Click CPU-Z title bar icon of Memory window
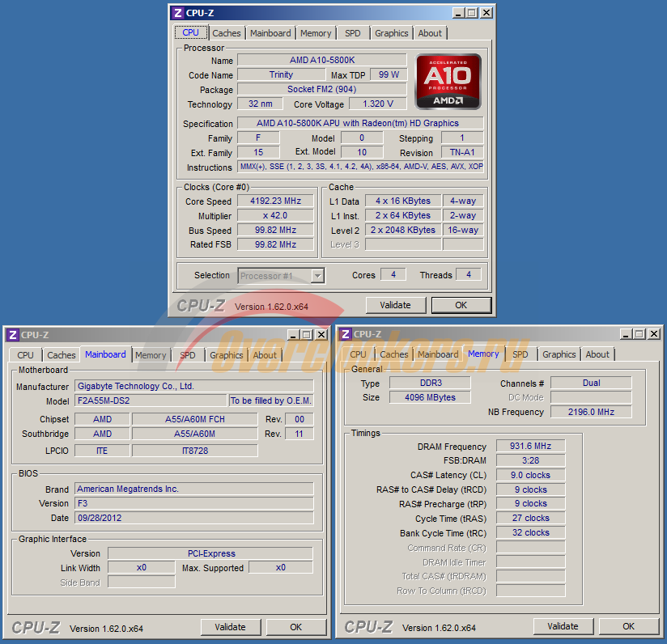667x644 pixels. [345, 334]
